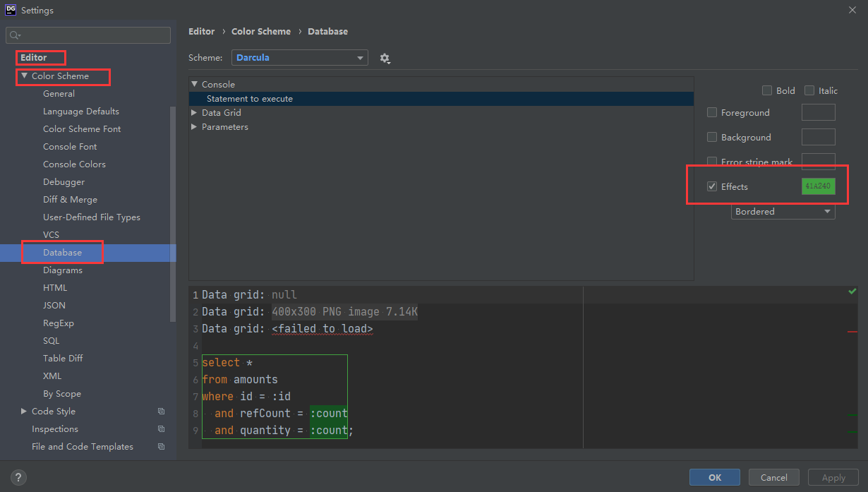
Task: Open the Editor breadcrumb link
Action: click(202, 31)
